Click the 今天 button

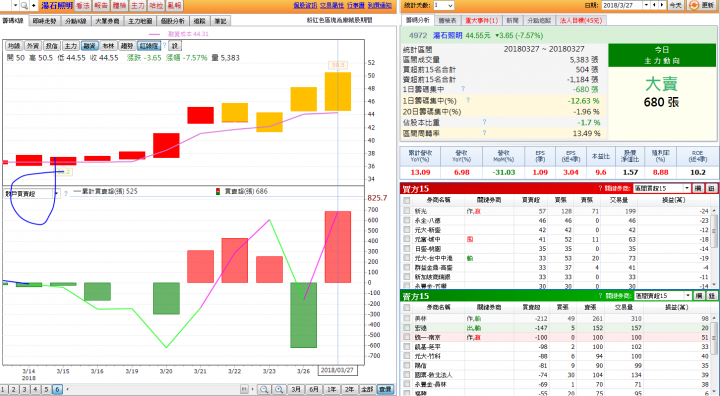coord(675,5)
